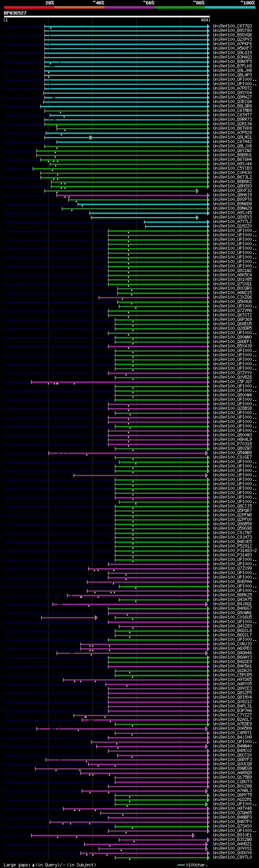The width and height of the screenshot is (259, 868).
Task: Select hit UniRef100_Q9LQI9
Action: (x=232, y=53)
